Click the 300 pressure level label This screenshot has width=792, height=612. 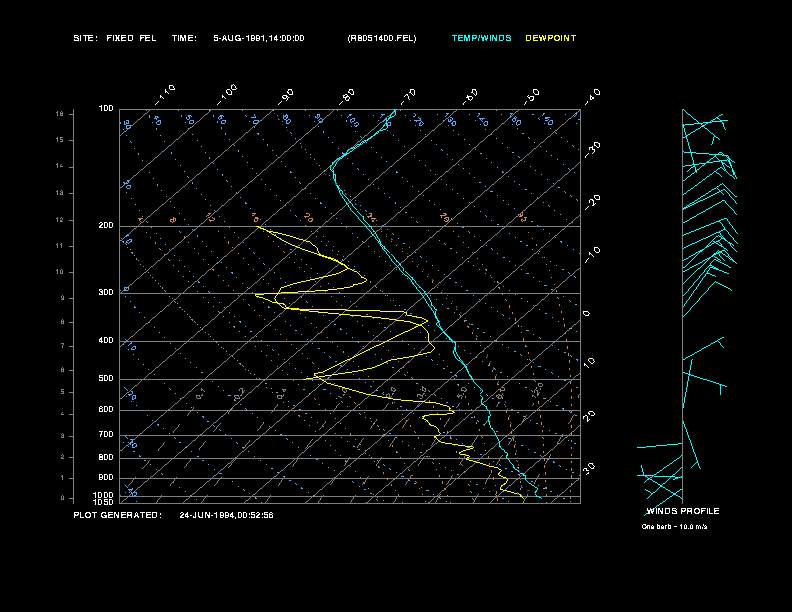coord(106,293)
